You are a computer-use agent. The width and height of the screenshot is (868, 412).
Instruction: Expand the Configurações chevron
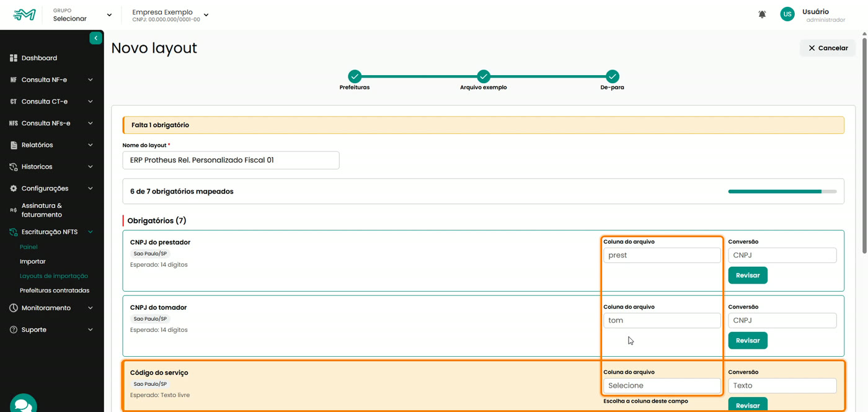tap(91, 189)
